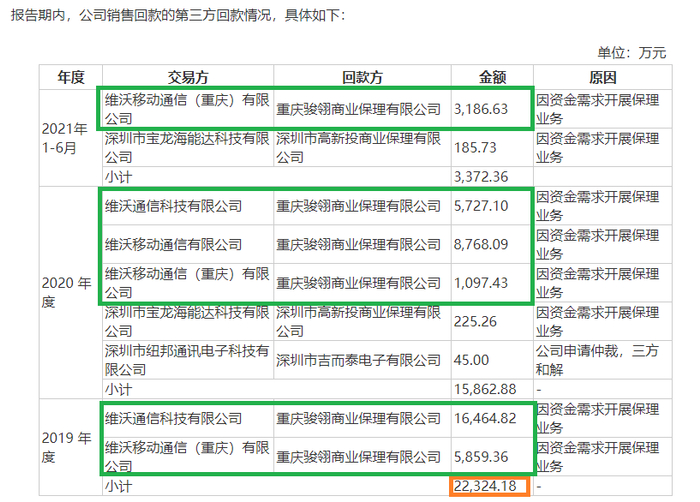Screen dimensions: 700x502
Task: Click the reason 因资金需求开展保理业务 in the 5,727.10 row
Action: pyautogui.click(x=597, y=206)
